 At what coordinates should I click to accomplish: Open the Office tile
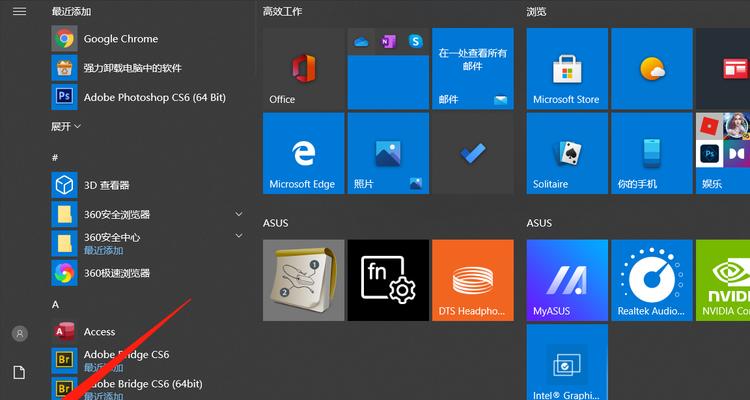304,68
